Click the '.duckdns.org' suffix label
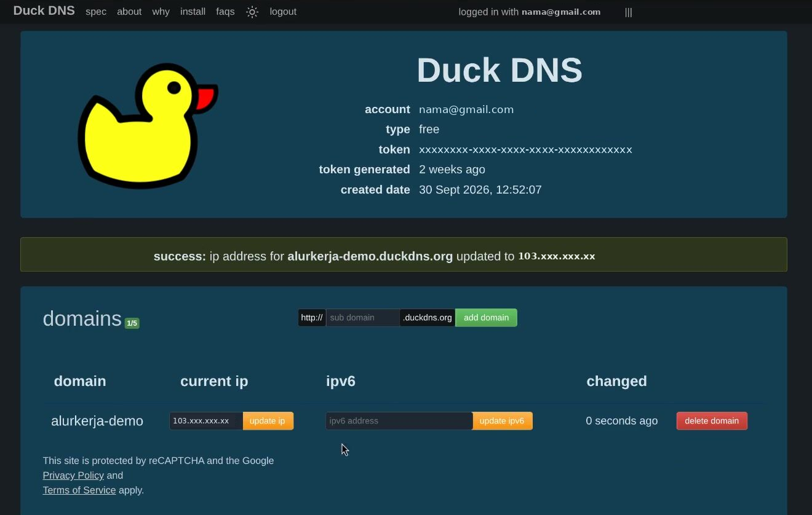Image resolution: width=812 pixels, height=515 pixels. pyautogui.click(x=428, y=318)
